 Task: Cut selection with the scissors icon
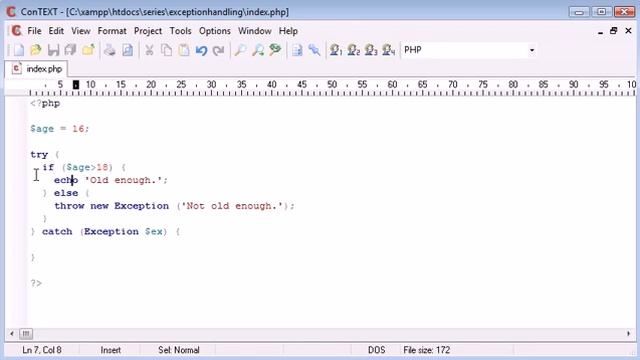coord(149,50)
